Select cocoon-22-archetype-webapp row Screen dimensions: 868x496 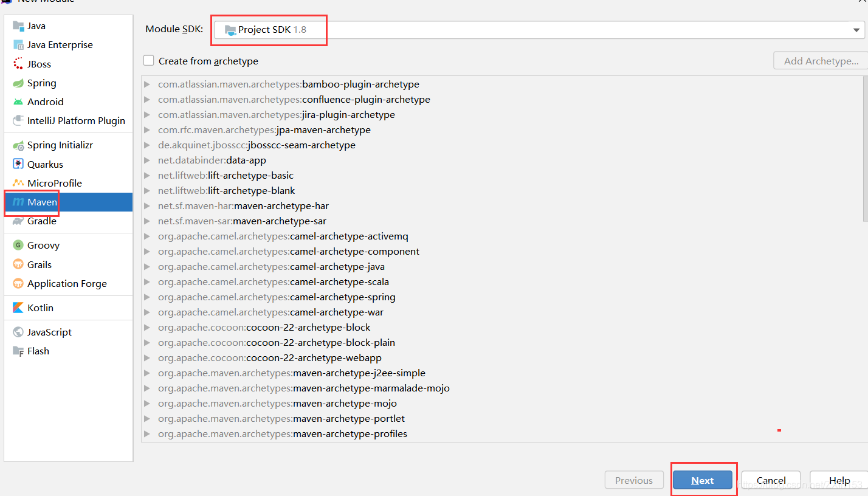pyautogui.click(x=502, y=358)
